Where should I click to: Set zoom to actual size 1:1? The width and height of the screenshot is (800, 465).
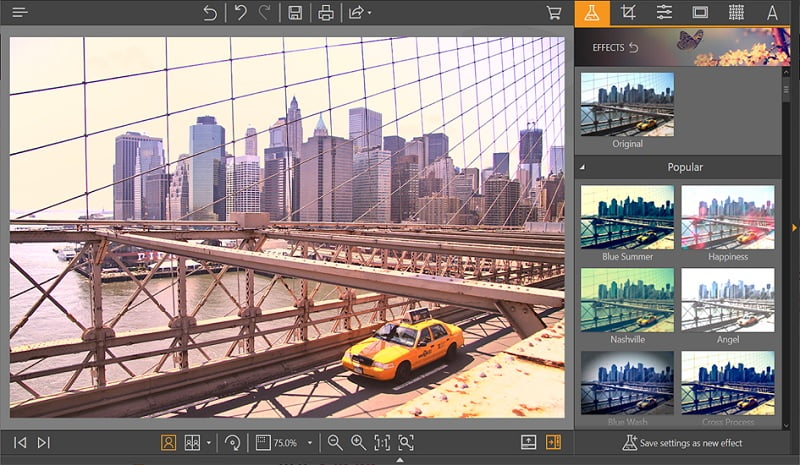click(x=382, y=443)
